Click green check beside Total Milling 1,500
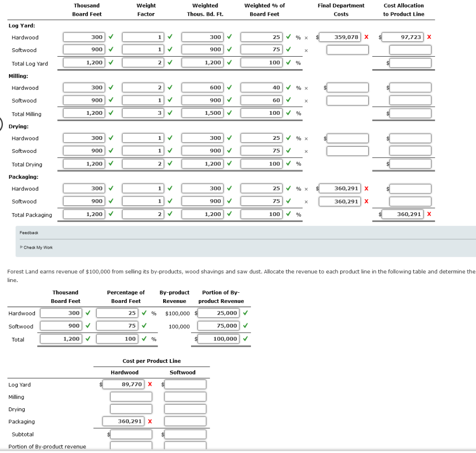 coord(229,112)
